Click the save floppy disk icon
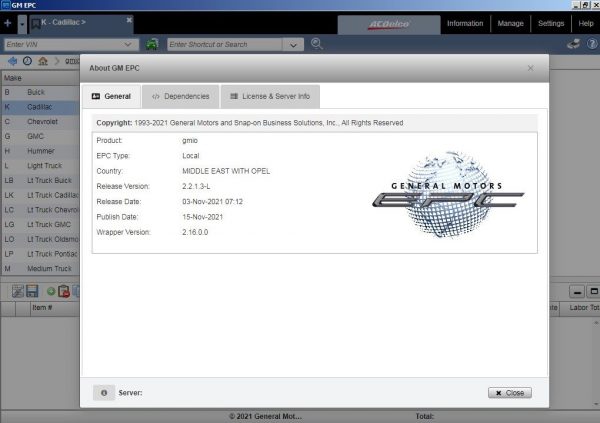Viewport: 600px width, 423px height. 32,291
